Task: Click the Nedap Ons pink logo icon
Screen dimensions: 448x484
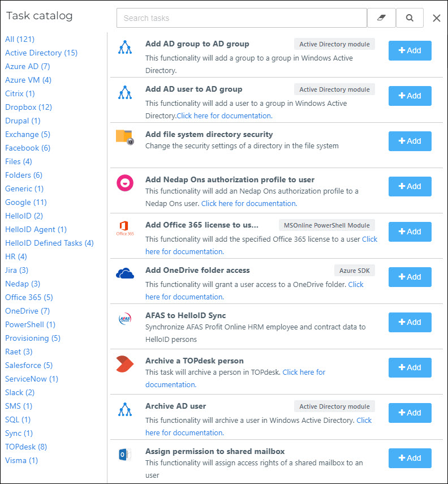Action: (x=125, y=183)
